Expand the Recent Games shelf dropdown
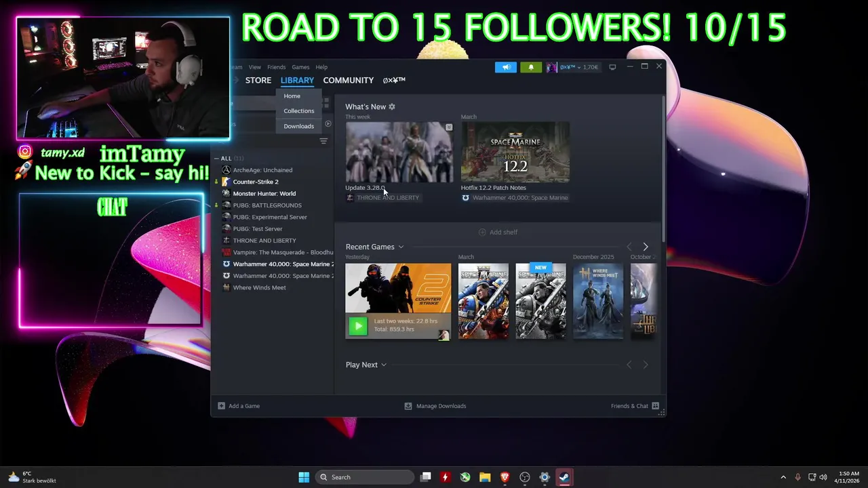 pos(401,247)
